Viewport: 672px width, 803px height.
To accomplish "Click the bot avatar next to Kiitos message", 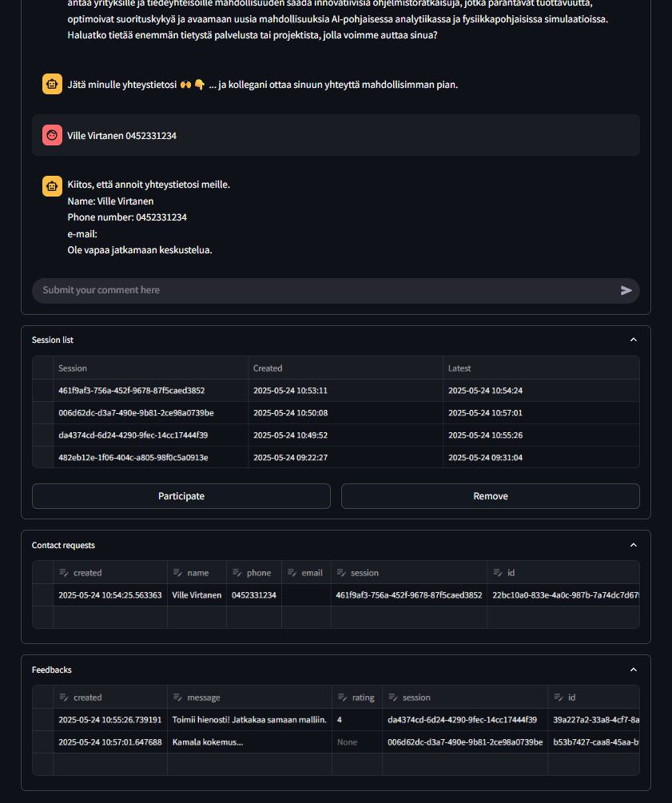I will (52, 186).
